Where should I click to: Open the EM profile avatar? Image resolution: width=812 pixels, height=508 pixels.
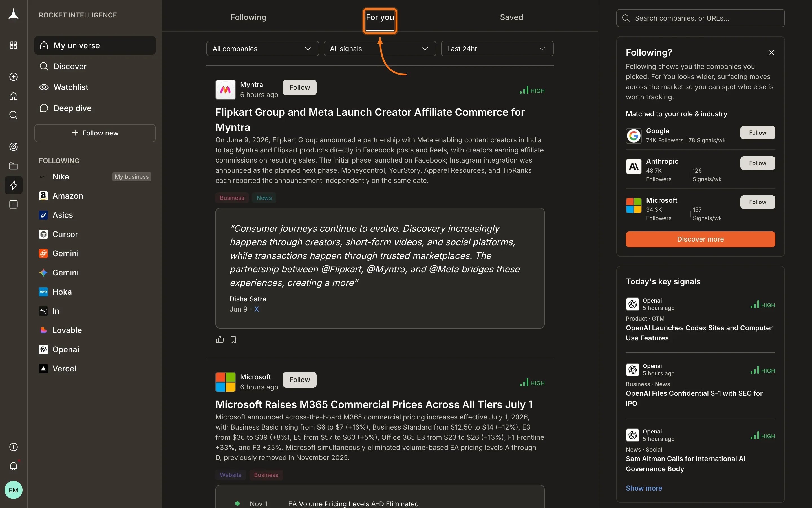click(x=14, y=490)
